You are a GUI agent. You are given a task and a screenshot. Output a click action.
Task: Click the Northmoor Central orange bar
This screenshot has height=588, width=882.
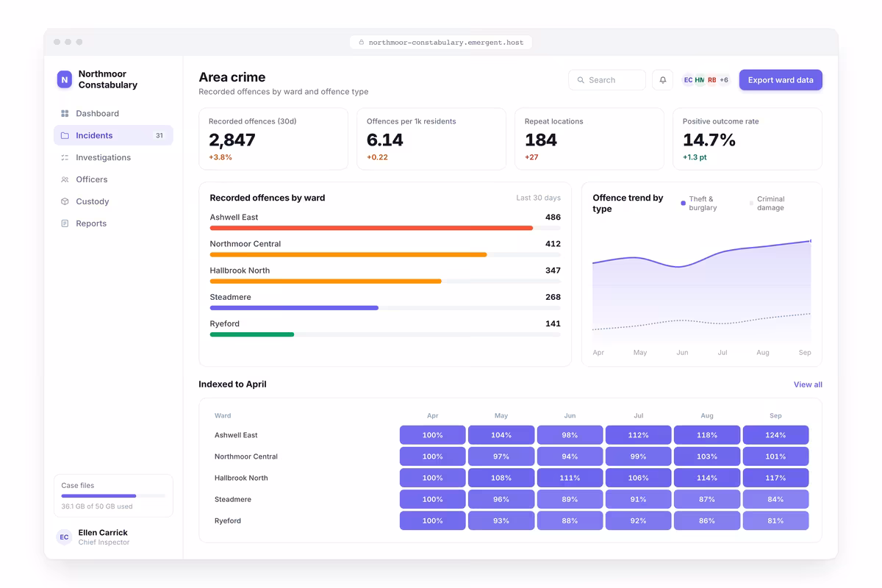coord(348,255)
